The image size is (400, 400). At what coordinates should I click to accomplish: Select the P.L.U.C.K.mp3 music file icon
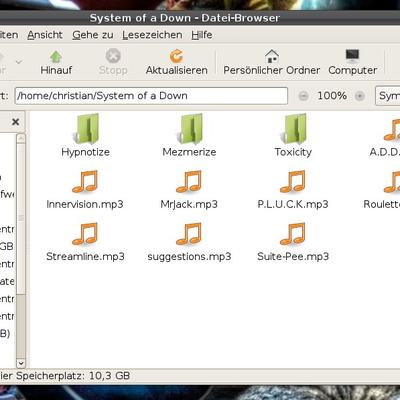point(293,182)
